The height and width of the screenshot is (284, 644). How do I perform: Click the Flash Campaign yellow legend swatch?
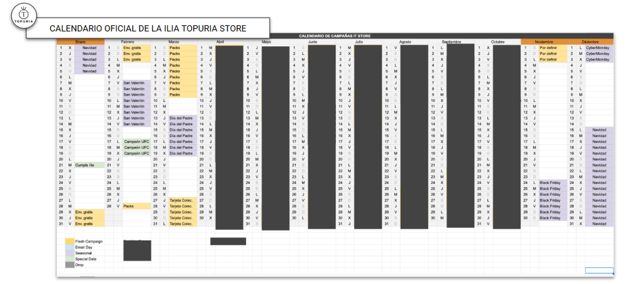[69, 241]
